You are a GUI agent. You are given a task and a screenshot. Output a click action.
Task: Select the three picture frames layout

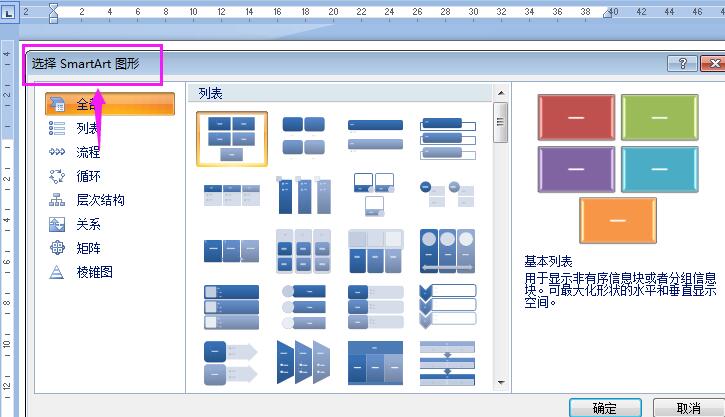click(375, 195)
